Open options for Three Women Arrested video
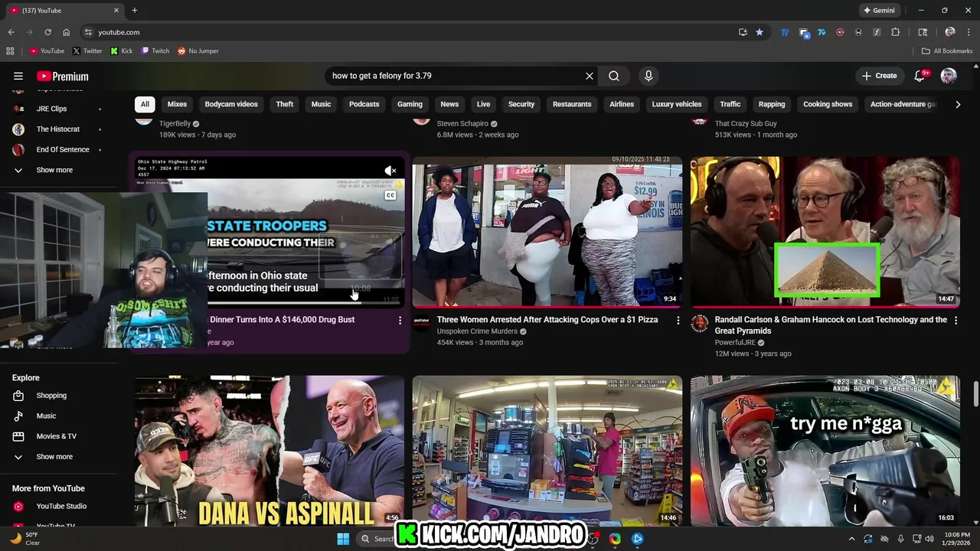Viewport: 980px width, 551px height. [678, 321]
